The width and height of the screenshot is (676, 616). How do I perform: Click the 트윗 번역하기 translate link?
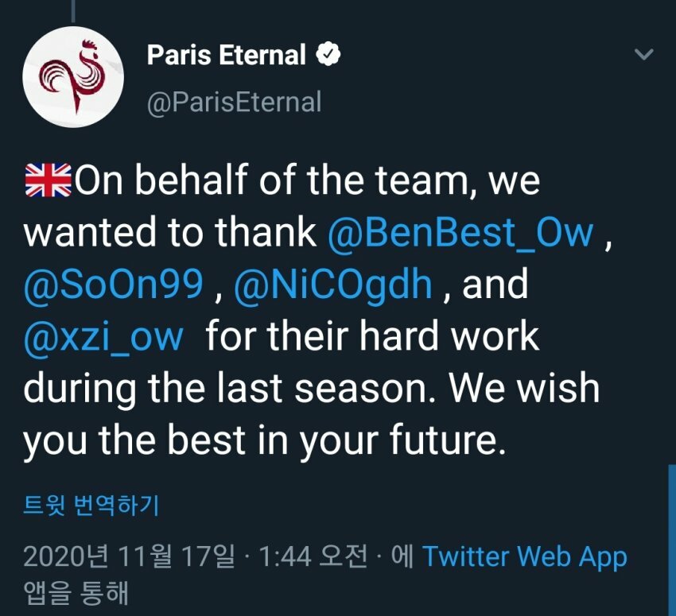click(91, 505)
